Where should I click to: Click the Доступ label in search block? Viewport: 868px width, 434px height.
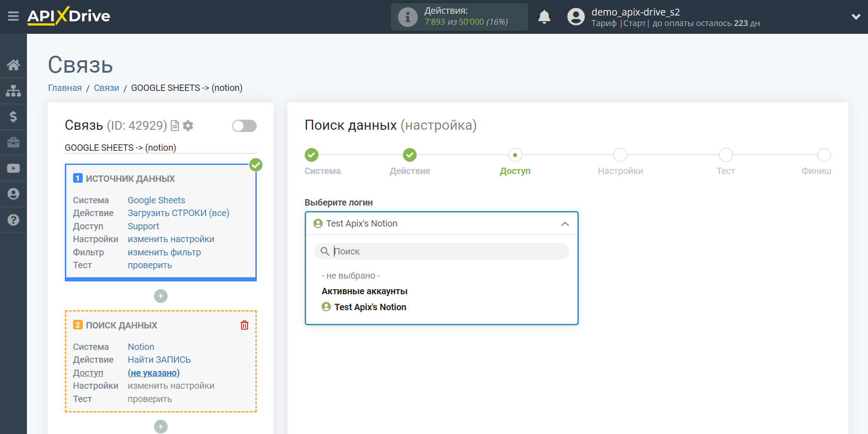click(x=88, y=373)
